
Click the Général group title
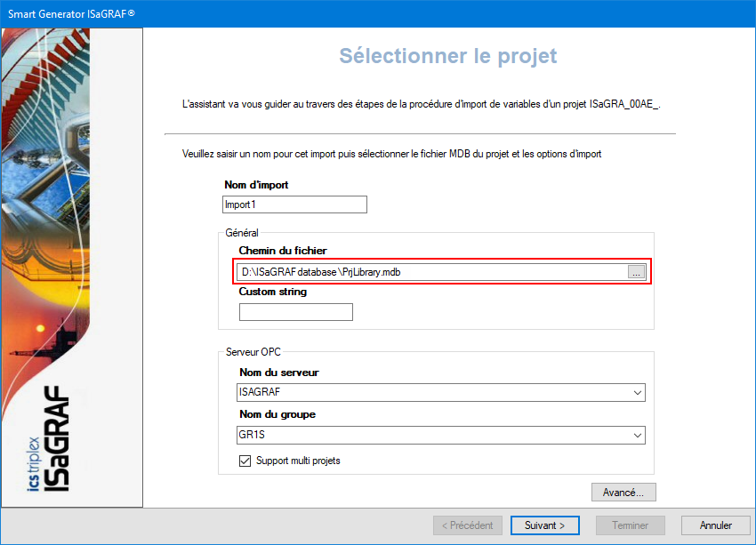[x=242, y=233]
